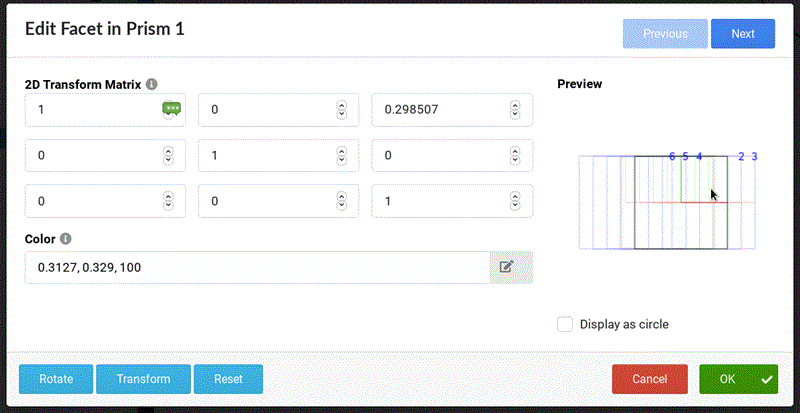Click the green icon inside first matrix field

[x=171, y=110]
